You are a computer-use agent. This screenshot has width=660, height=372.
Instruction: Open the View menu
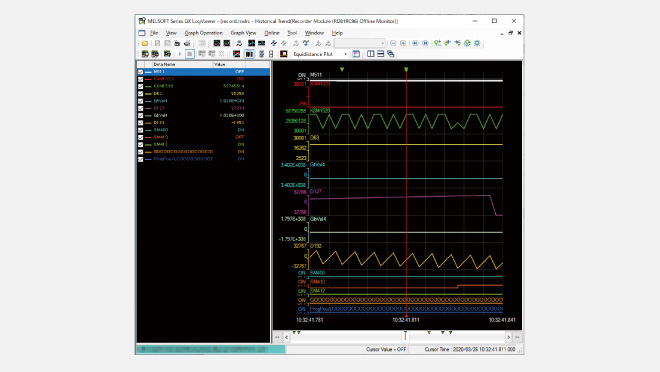(x=171, y=33)
